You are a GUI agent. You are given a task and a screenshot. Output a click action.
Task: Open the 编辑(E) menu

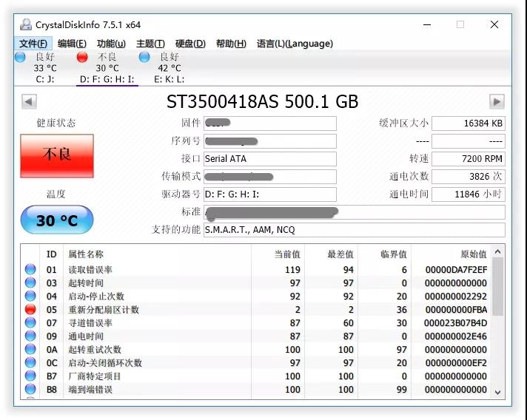pos(72,44)
